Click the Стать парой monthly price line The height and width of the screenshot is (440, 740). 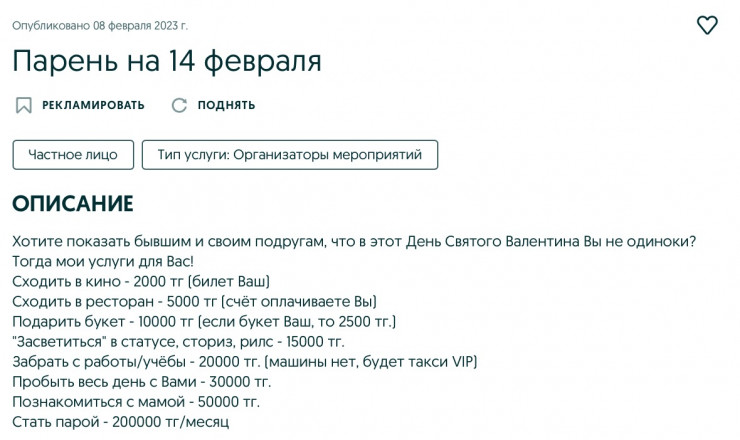[x=121, y=421]
